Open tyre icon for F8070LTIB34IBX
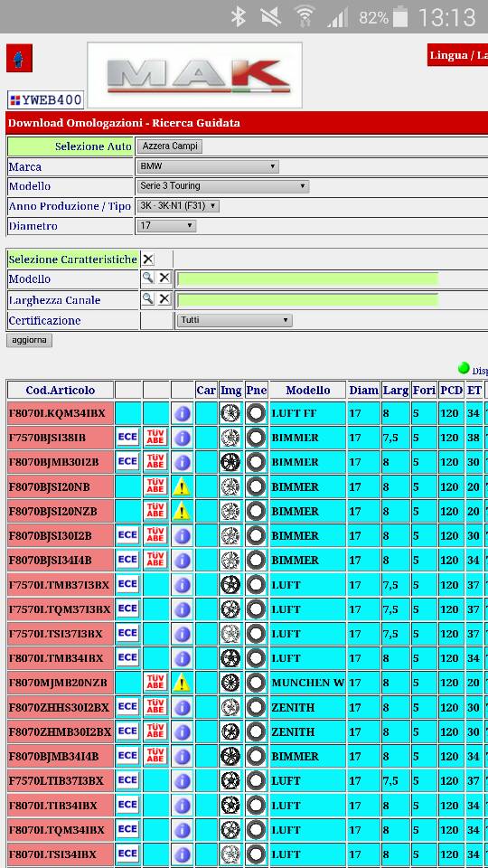The height and width of the screenshot is (868, 488). (256, 806)
